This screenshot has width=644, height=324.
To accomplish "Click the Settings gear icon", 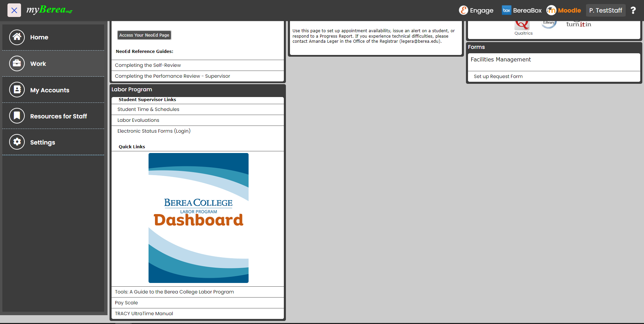I will pyautogui.click(x=17, y=142).
